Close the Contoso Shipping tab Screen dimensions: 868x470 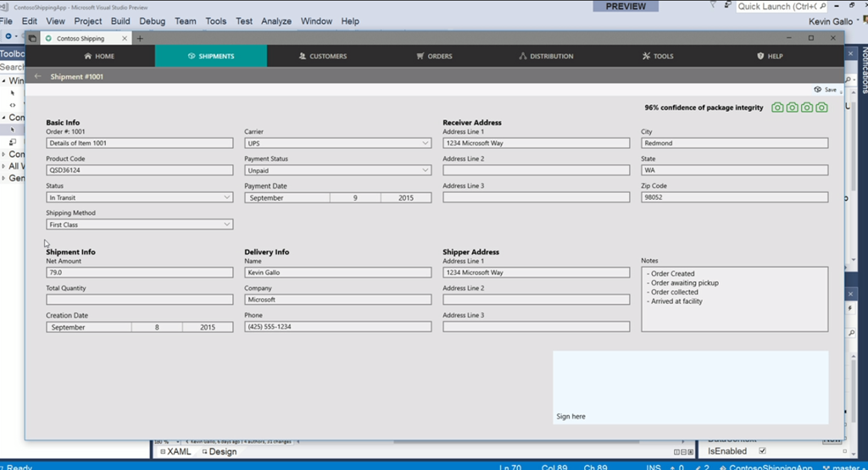pyautogui.click(x=125, y=38)
